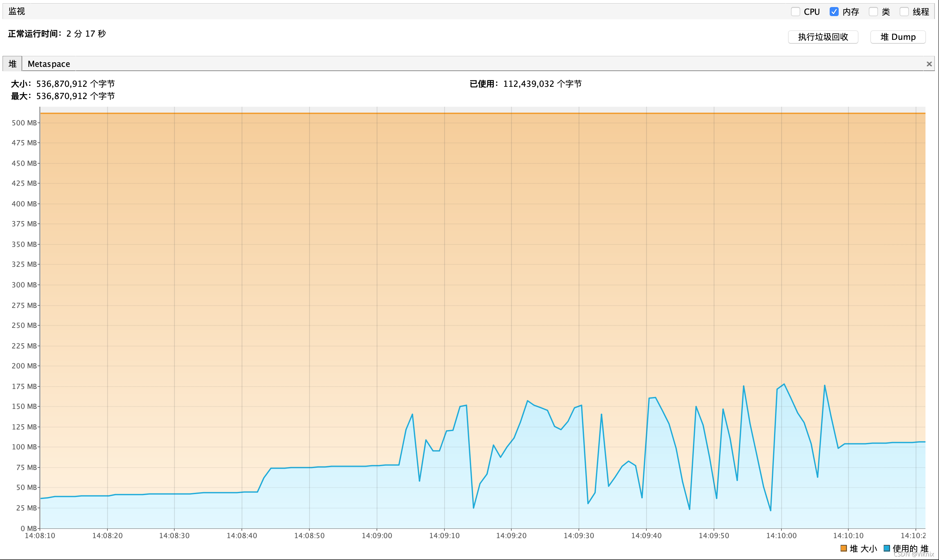Select the 堆 heap tab
This screenshot has width=939, height=560.
coord(13,64)
